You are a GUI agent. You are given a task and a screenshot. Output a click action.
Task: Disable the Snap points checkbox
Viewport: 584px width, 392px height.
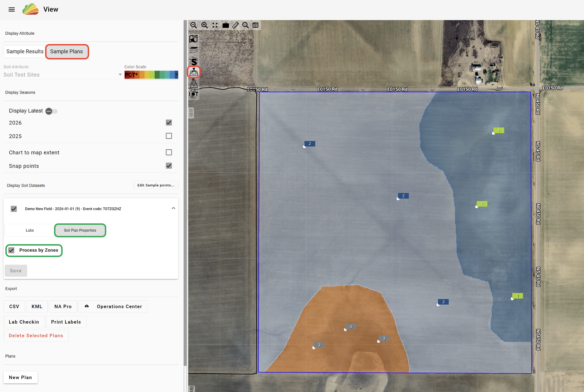169,166
